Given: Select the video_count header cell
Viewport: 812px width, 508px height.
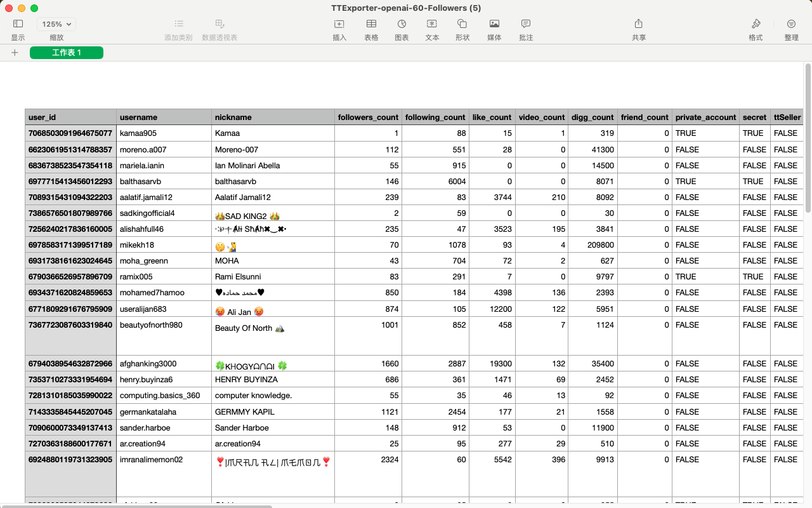Looking at the screenshot, I should click(542, 117).
